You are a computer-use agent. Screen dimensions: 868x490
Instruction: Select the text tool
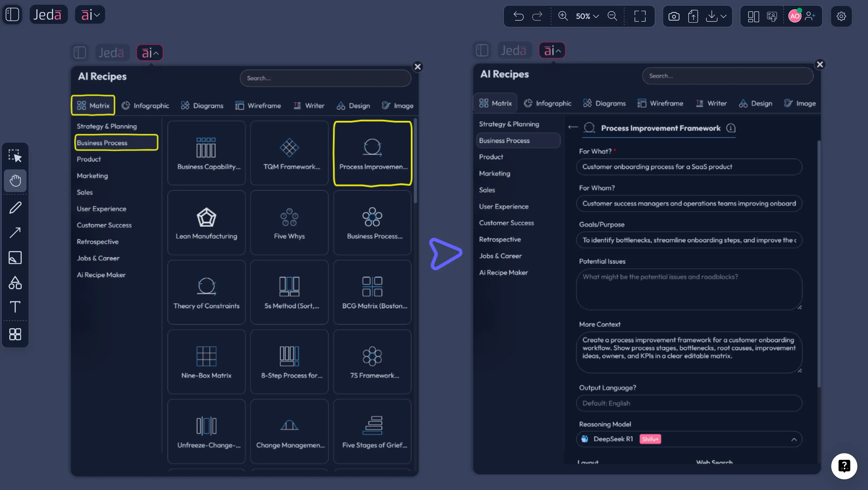[15, 307]
